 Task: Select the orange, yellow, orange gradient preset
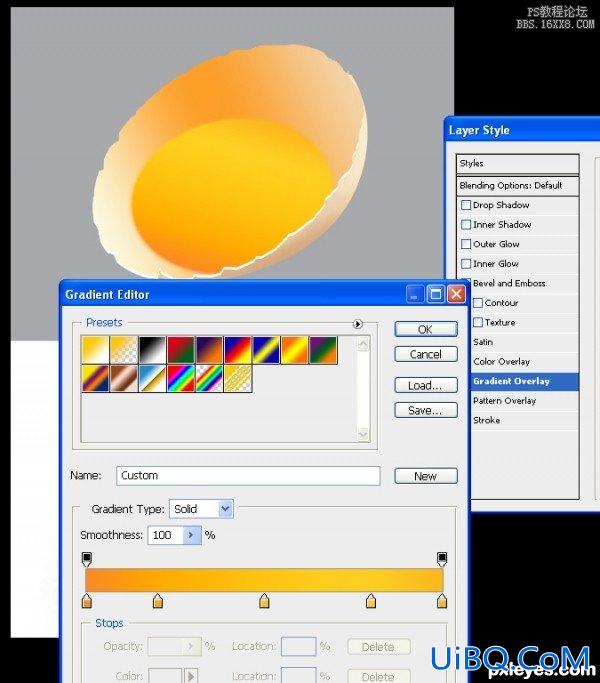295,350
